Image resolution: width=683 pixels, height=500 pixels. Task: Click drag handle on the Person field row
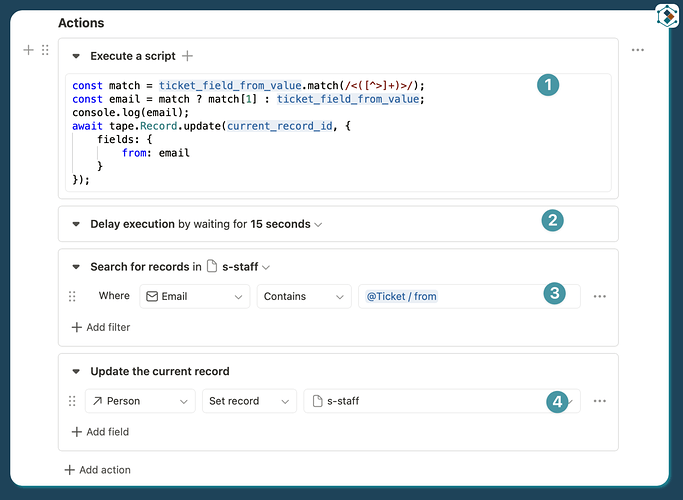click(72, 401)
